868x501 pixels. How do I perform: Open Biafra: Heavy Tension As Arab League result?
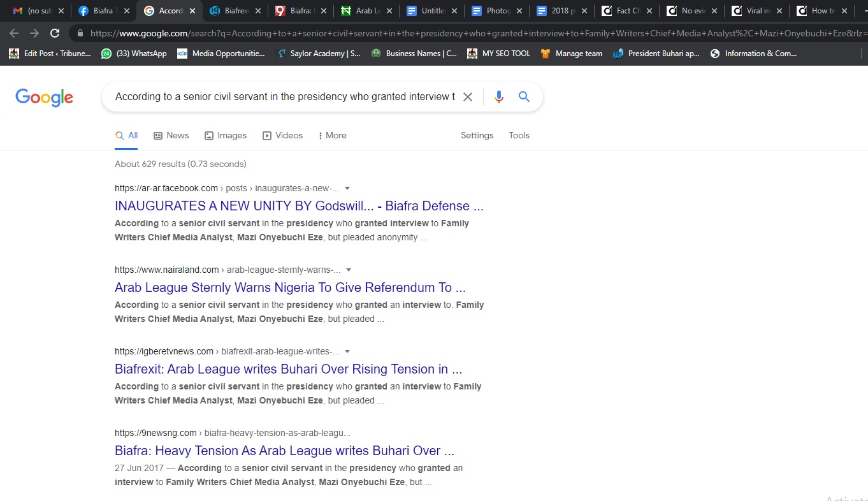(x=284, y=451)
